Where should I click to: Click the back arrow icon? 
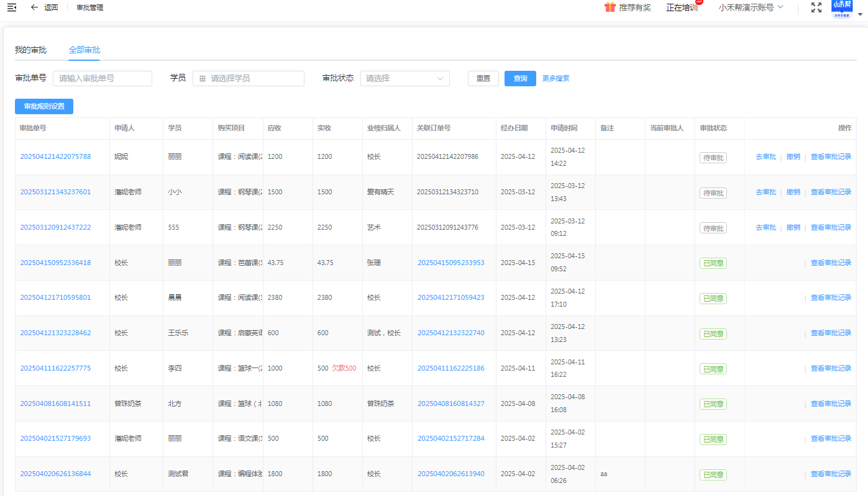(34, 7)
